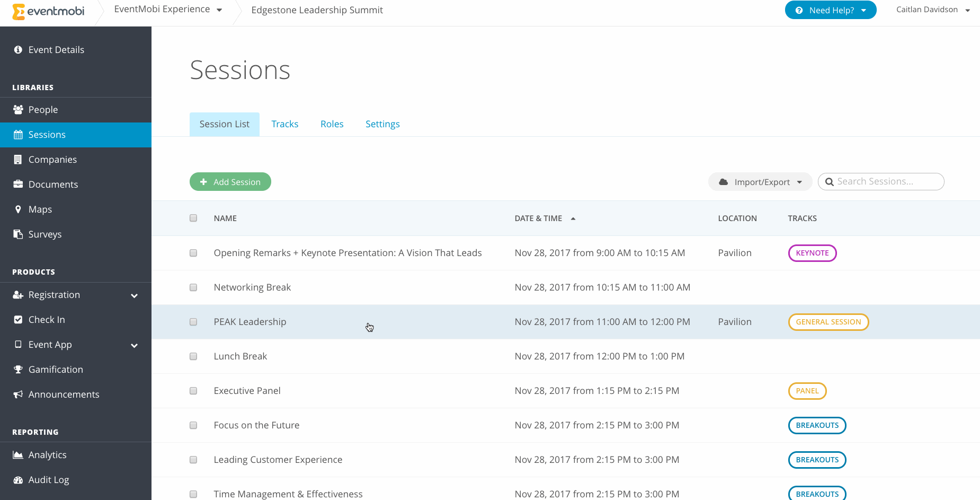
Task: Check the Networking Break checkbox
Action: pyautogui.click(x=193, y=287)
